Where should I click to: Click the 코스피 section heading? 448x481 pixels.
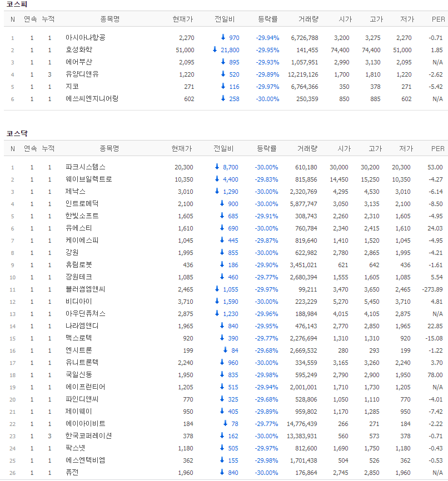pyautogui.click(x=17, y=4)
